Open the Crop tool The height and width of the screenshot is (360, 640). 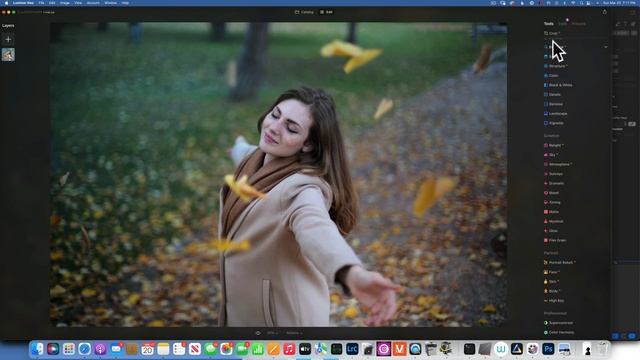tap(553, 33)
